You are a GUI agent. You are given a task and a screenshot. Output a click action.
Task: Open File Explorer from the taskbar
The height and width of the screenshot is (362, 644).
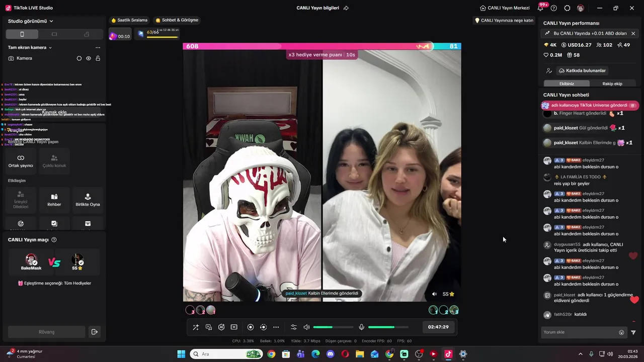360,354
